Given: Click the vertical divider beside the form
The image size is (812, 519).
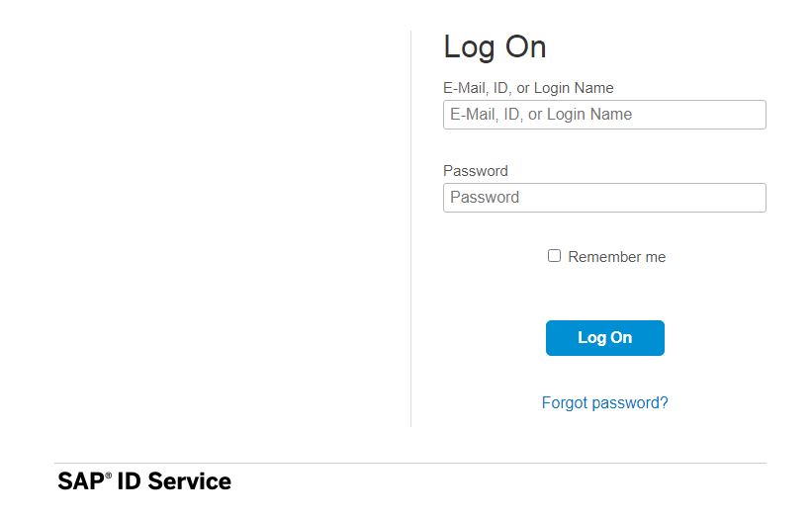Looking at the screenshot, I should click(x=410, y=227).
